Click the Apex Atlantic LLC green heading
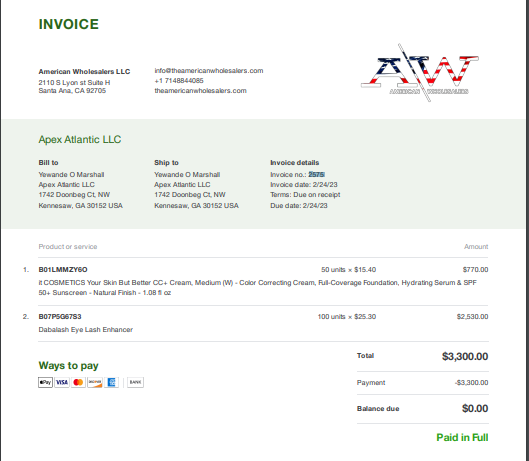This screenshot has width=529, height=461. [x=80, y=139]
